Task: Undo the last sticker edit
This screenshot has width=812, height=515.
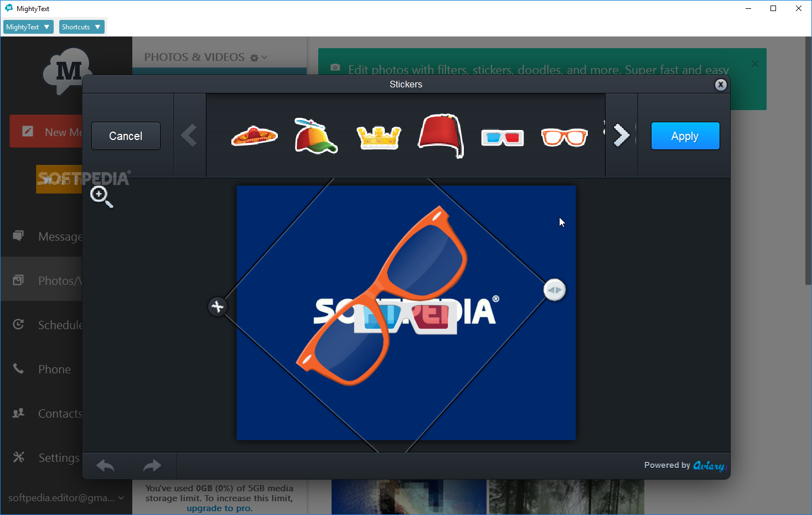Action: coord(106,466)
